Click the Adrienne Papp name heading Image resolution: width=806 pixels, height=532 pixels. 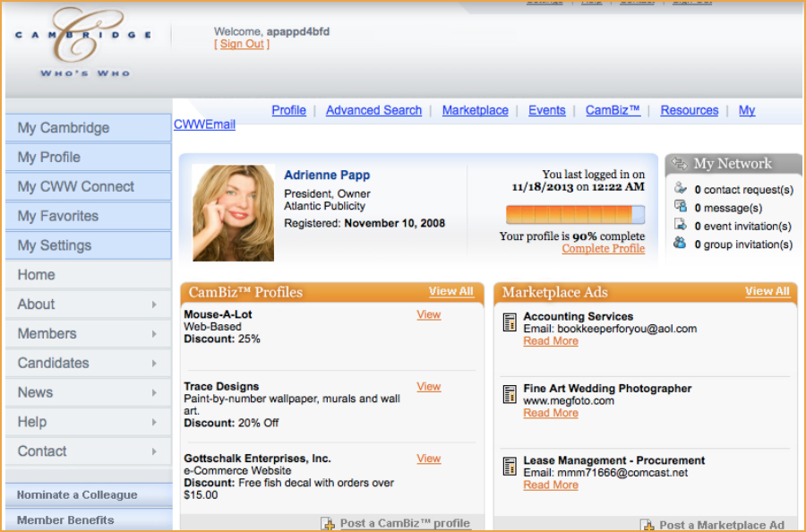(327, 176)
